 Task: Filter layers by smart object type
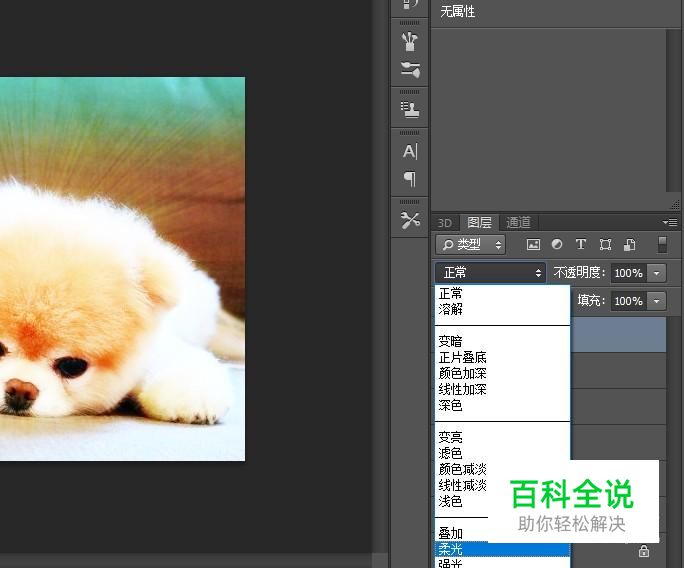tap(630, 245)
